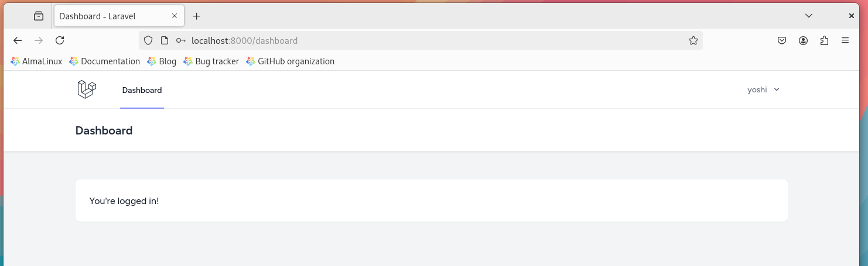Bookmark this page with star icon
This screenshot has height=266, width=868.
[693, 40]
